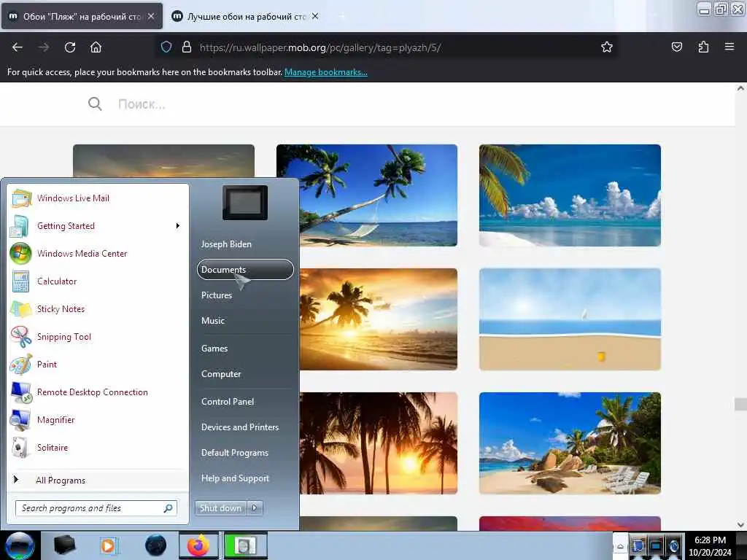Click the Shut down button

point(221,508)
